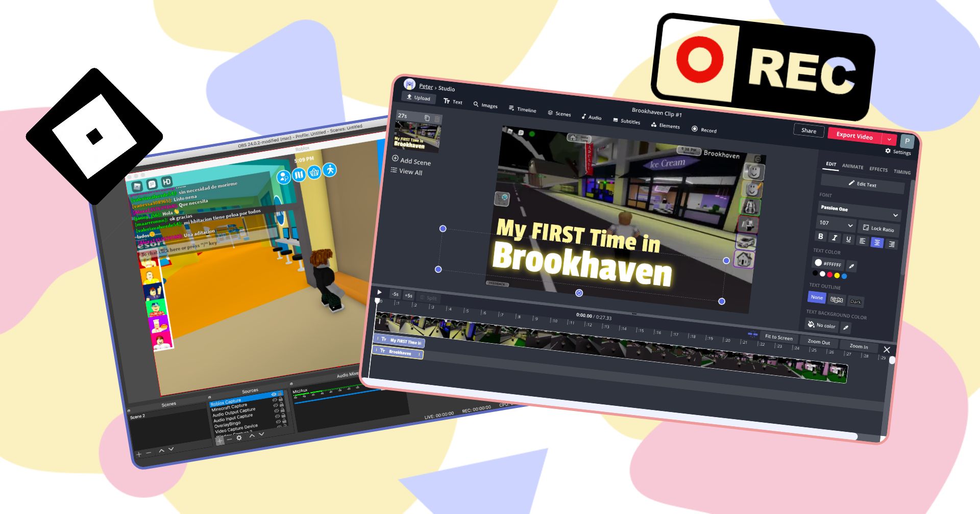Choose the yellow text color swatch
980x514 pixels.
837,276
